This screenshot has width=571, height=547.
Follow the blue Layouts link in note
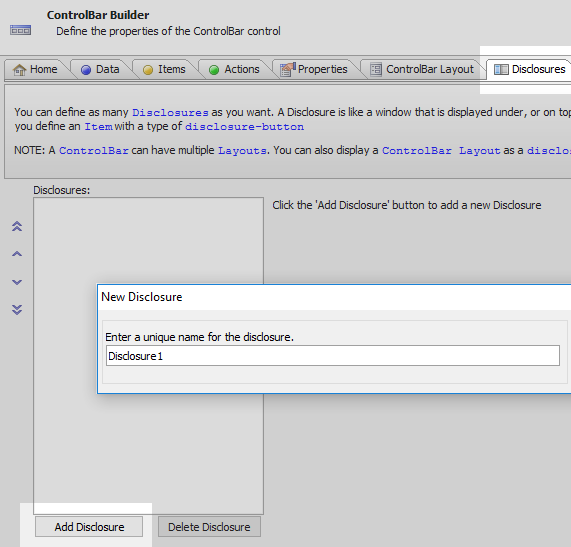click(x=242, y=150)
